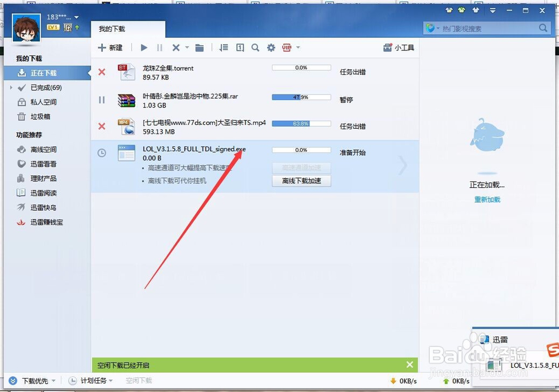
Task: Expand the arrow next to VIP icon
Action: [x=298, y=47]
